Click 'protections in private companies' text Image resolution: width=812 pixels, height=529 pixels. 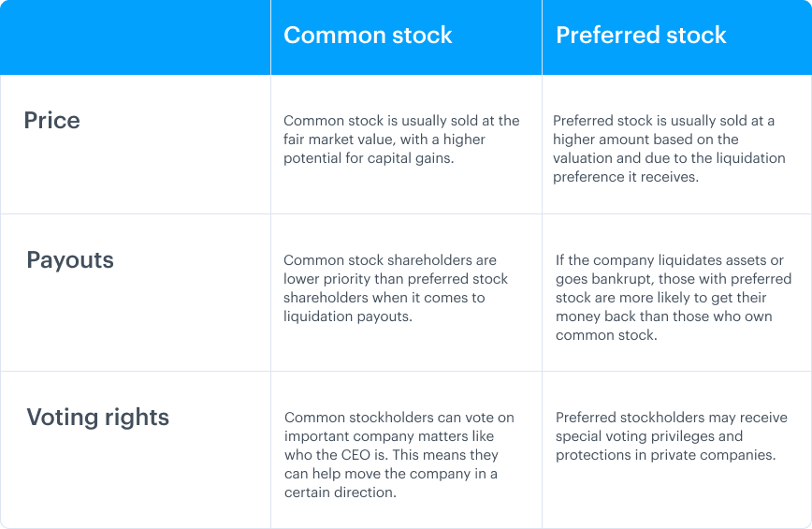[x=664, y=455]
